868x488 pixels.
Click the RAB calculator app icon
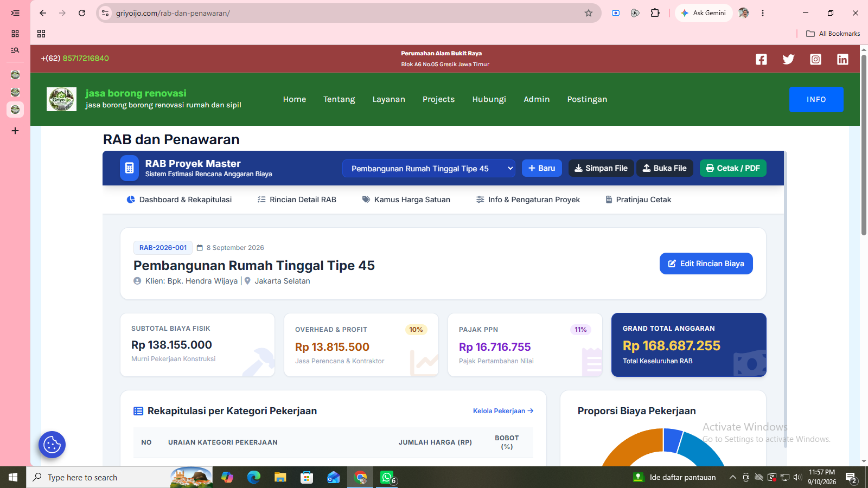coord(129,168)
